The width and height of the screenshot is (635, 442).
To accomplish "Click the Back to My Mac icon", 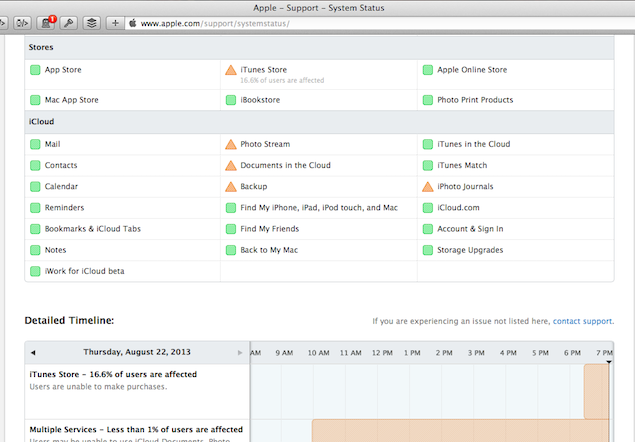I will pos(231,250).
